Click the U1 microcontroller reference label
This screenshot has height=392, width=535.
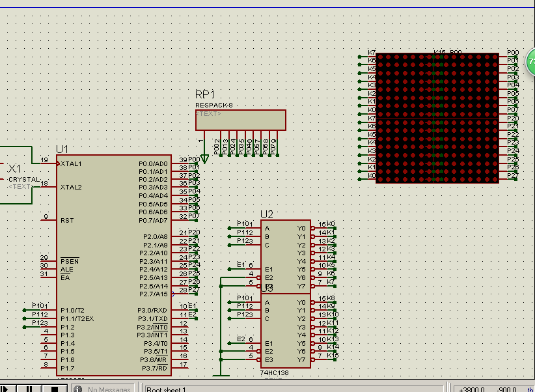coord(62,149)
